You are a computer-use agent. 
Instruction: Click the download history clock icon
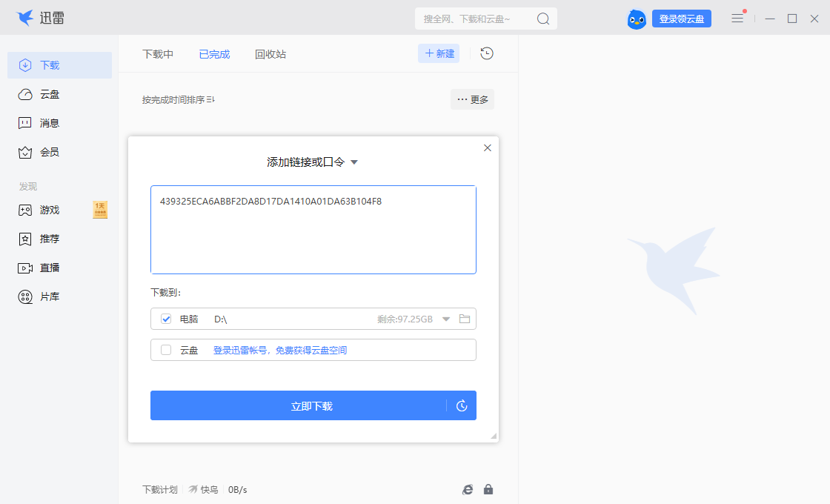pos(486,53)
